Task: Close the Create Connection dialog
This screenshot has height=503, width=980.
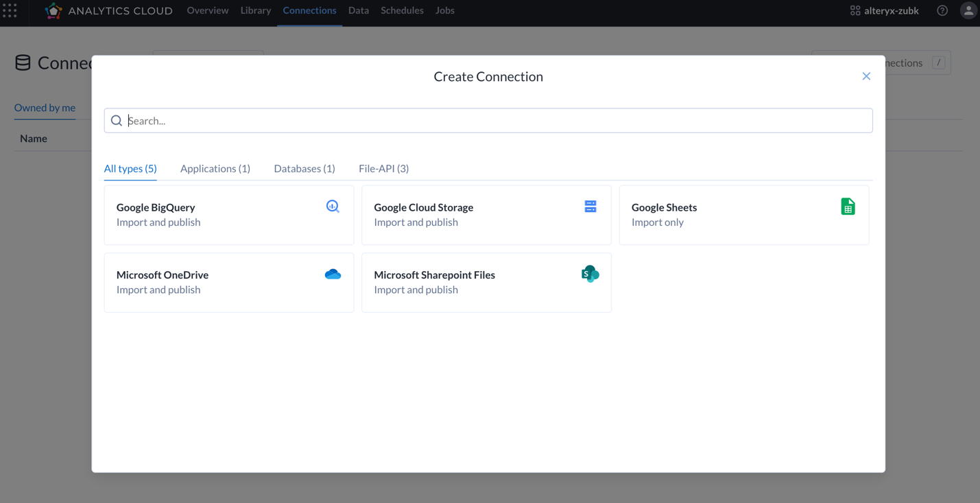Action: 866,76
